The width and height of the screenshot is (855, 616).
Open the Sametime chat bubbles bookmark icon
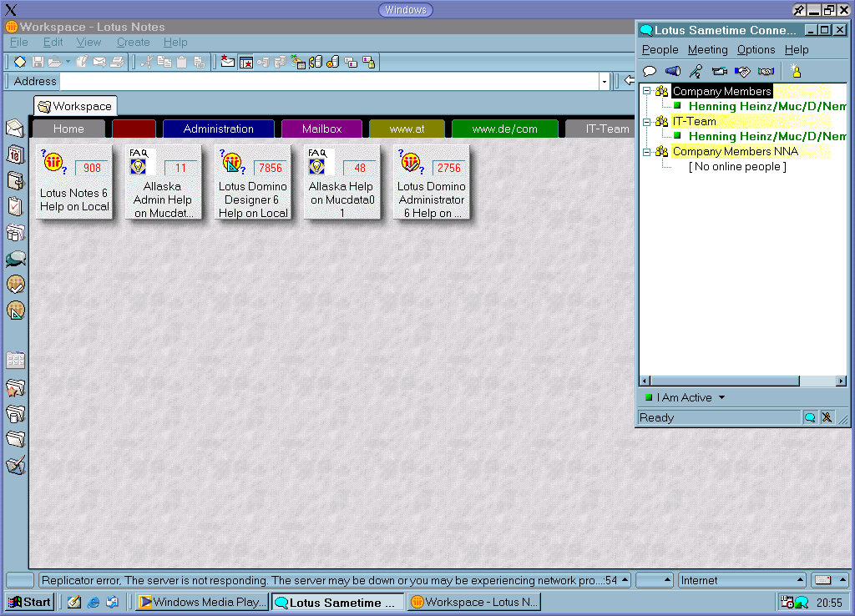click(15, 259)
